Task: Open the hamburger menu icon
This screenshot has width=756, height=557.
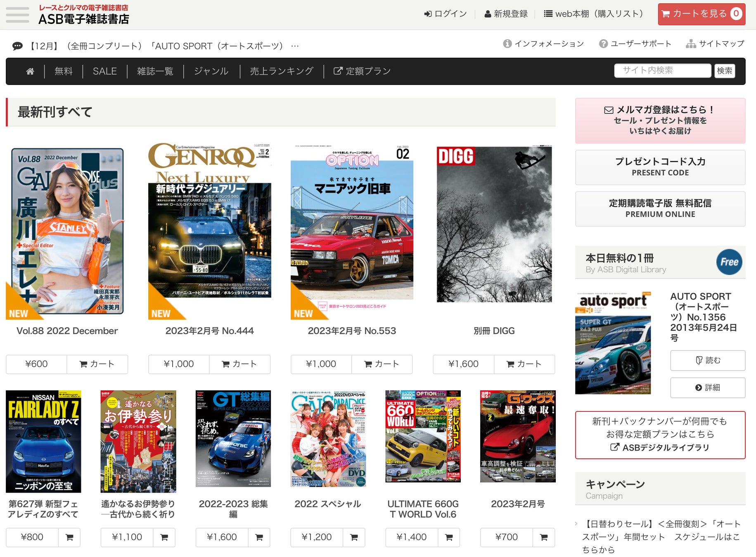Action: click(17, 14)
